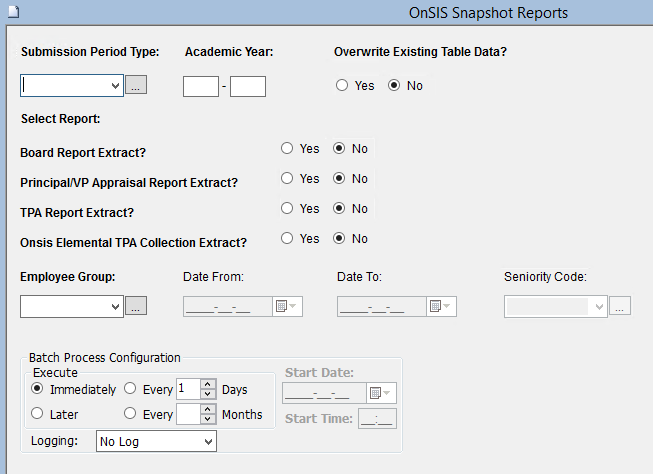Image resolution: width=653 pixels, height=474 pixels.
Task: Click the Seniority Code ellipsis button
Action: tap(621, 307)
